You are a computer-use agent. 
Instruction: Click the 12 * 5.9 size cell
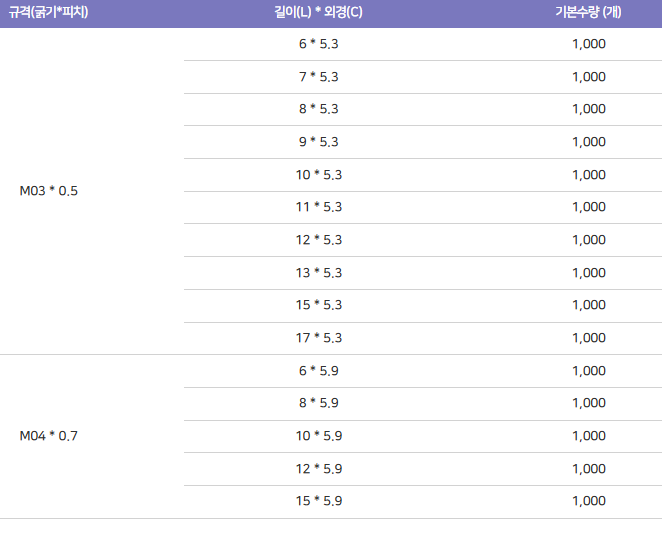pos(319,469)
